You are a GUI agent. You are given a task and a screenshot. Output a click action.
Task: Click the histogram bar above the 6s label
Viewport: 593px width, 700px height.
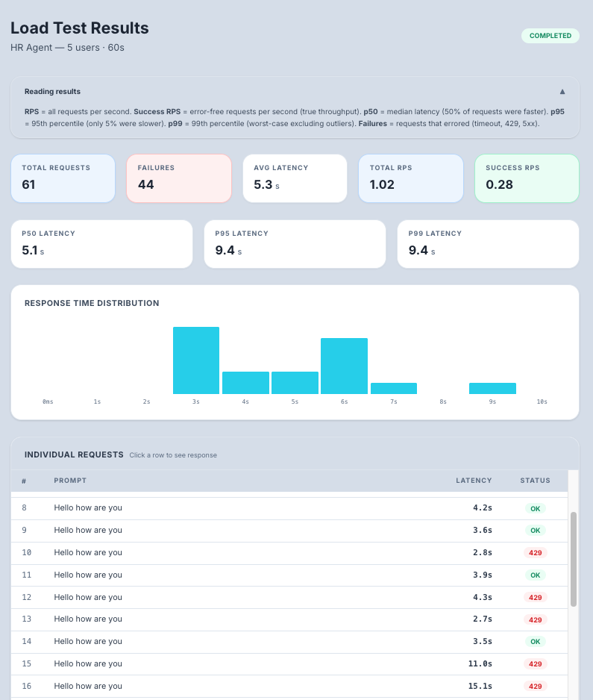pos(344,366)
